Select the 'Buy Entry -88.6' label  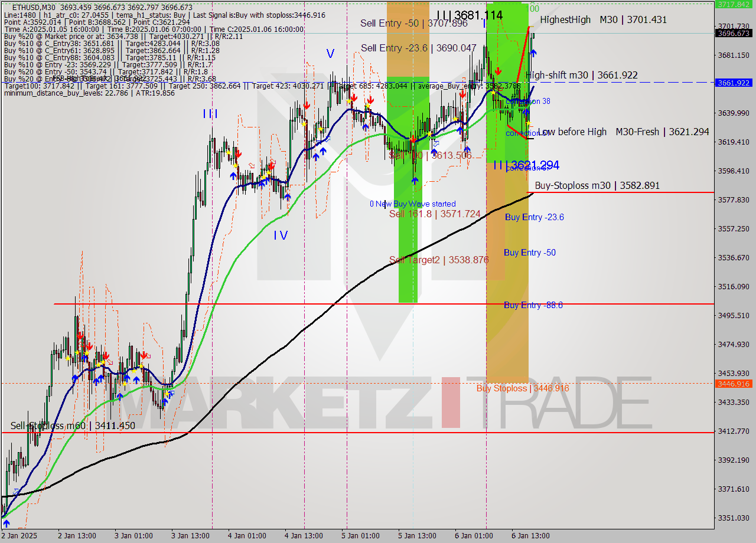[x=533, y=305]
